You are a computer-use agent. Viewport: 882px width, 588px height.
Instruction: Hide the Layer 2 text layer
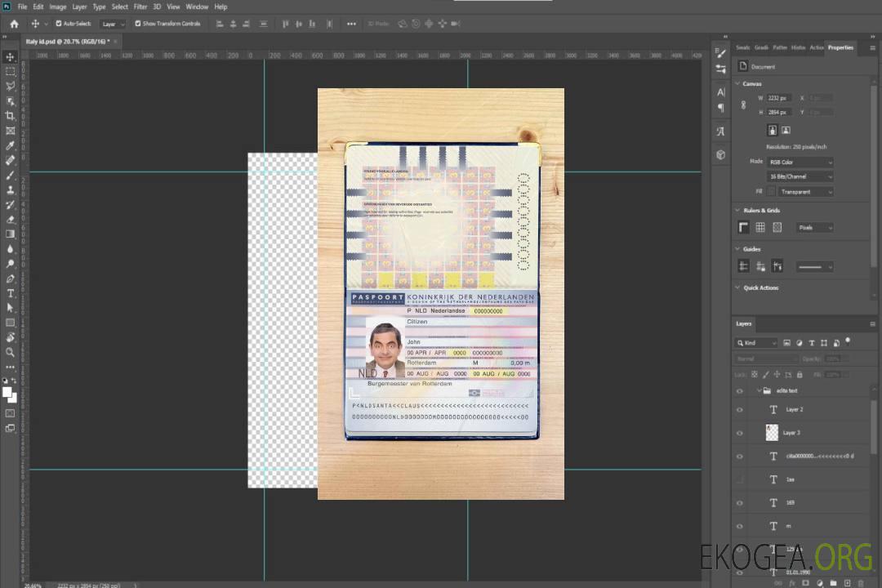point(740,410)
